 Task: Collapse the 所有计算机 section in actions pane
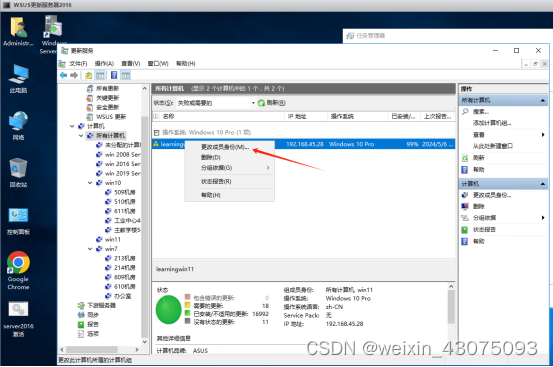542,100
